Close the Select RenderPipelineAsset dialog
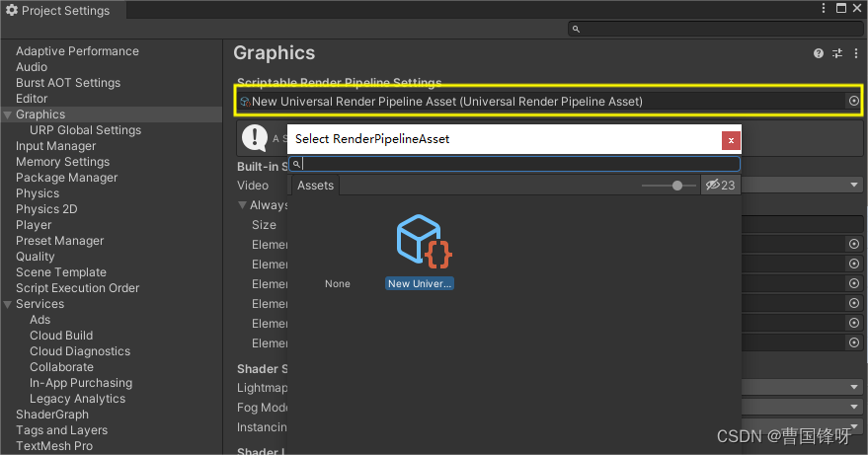The height and width of the screenshot is (455, 868). point(731,140)
